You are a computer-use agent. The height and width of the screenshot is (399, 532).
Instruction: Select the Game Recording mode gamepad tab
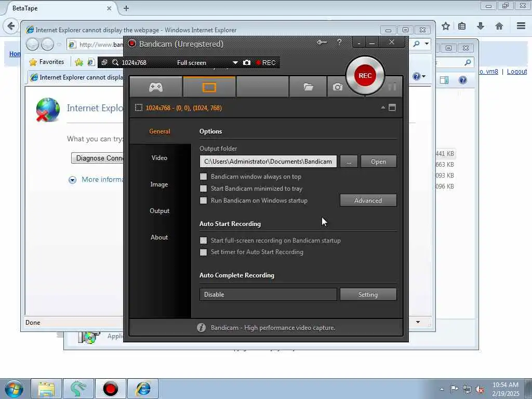pyautogui.click(x=156, y=87)
